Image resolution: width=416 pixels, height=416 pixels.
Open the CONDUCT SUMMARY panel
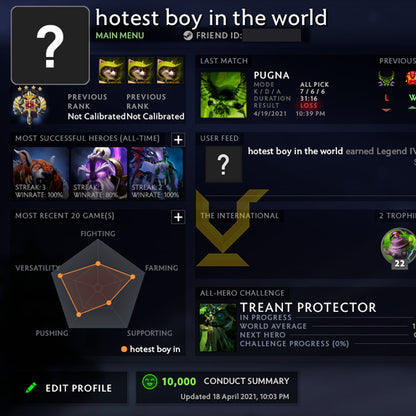tap(217, 388)
